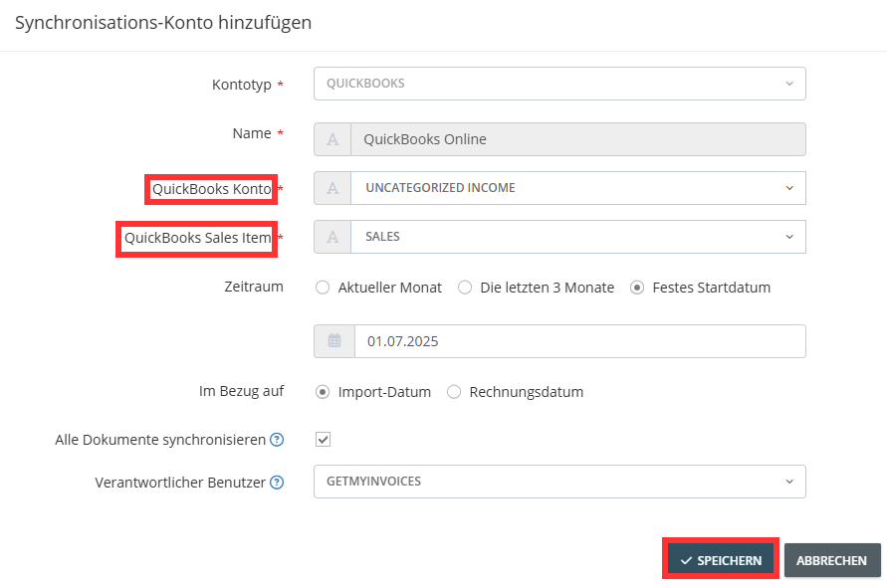Select Die letzten 3 Monate radio option

pos(465,288)
